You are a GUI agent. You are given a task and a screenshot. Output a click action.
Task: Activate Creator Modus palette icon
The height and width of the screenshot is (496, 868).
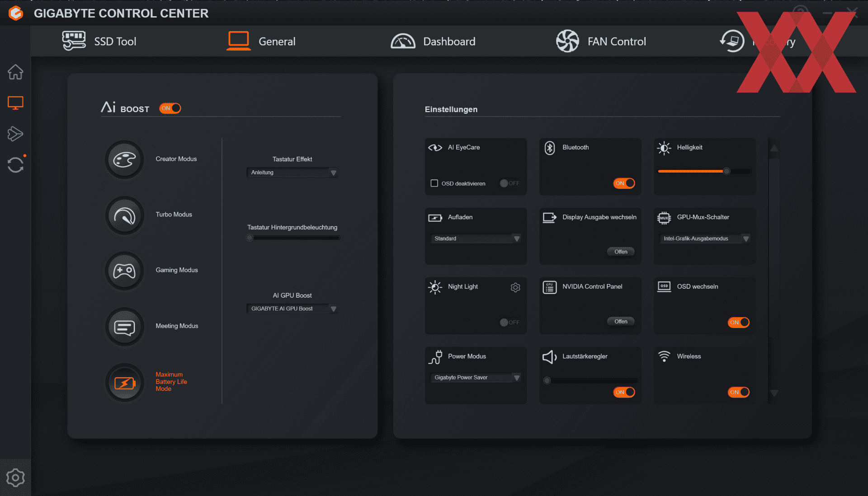pos(124,159)
